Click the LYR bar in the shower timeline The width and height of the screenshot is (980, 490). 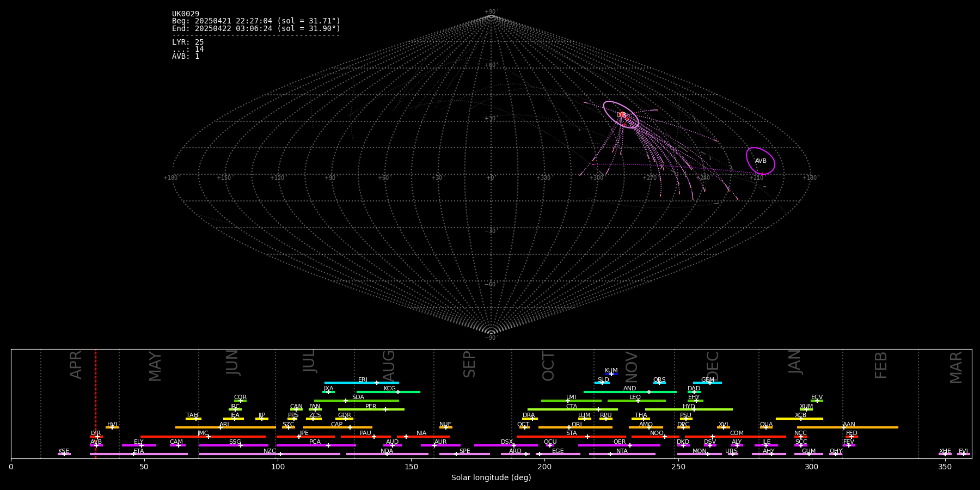click(x=96, y=437)
